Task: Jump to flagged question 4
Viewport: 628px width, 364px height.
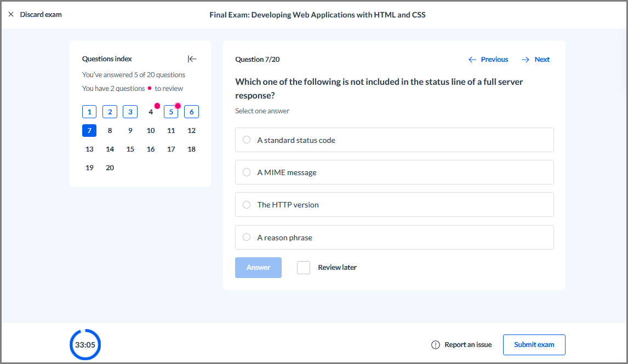Action: pos(151,112)
